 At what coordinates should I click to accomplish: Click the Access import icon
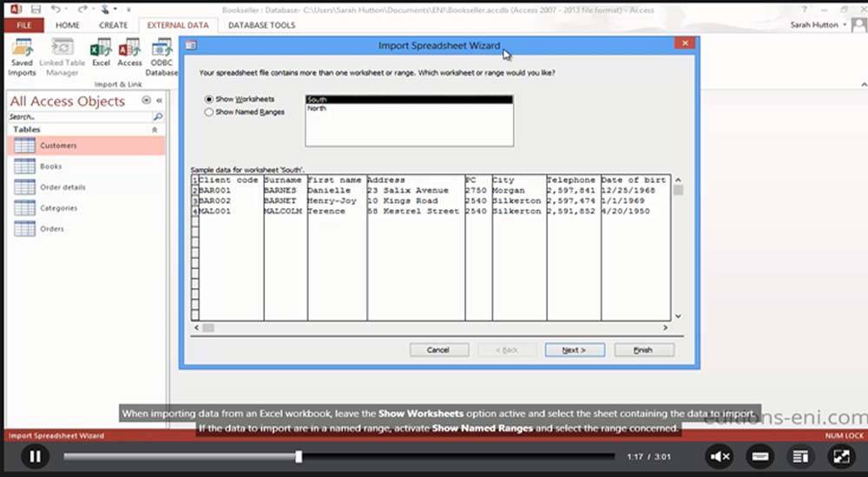click(x=129, y=54)
